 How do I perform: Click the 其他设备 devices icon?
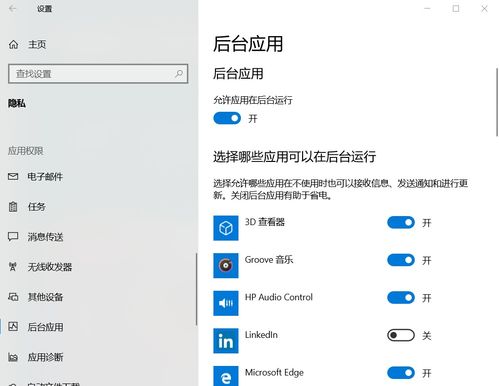click(x=13, y=297)
